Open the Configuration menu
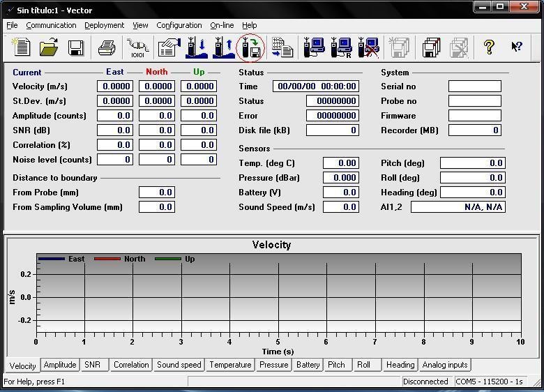The height and width of the screenshot is (392, 544). click(179, 25)
